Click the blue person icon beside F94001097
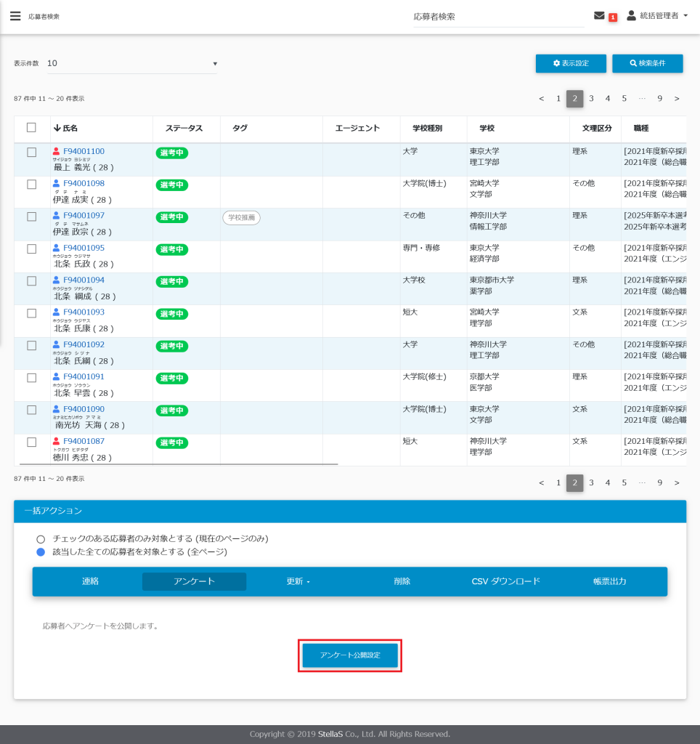 point(57,216)
